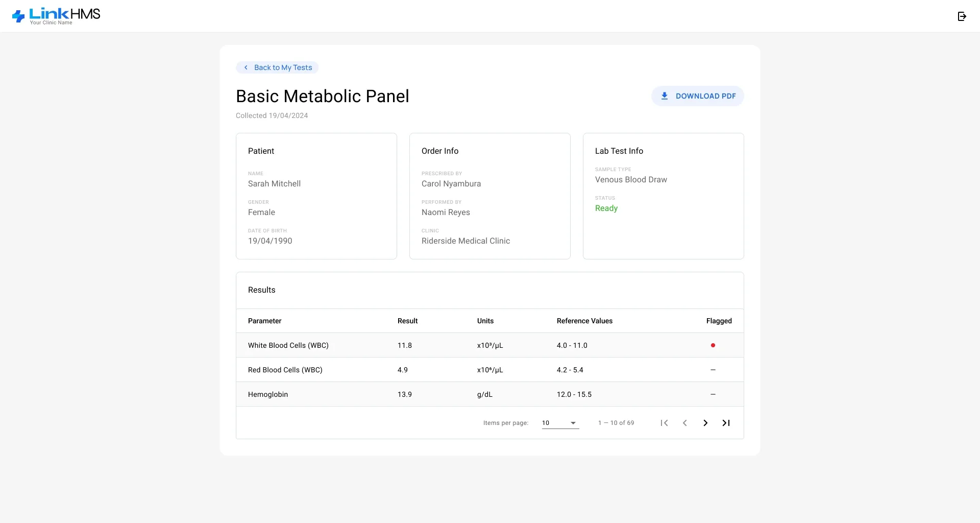Click the LinkHMS logo
980x523 pixels.
click(56, 16)
